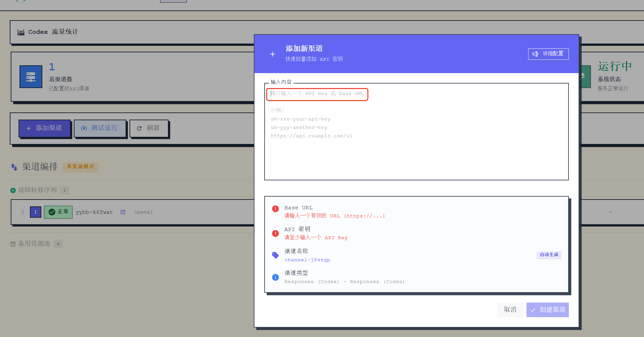Click the 渠道名称 tag icon
This screenshot has height=337, width=644.
[275, 255]
